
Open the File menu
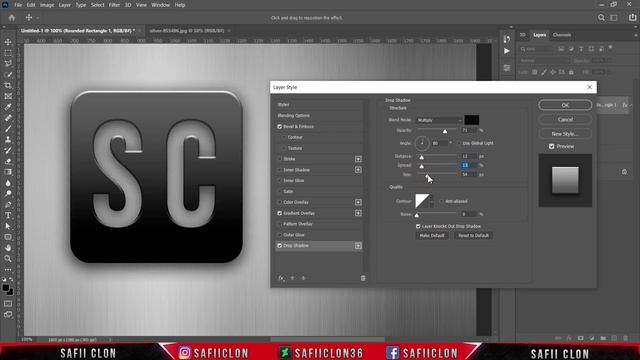pos(18,5)
